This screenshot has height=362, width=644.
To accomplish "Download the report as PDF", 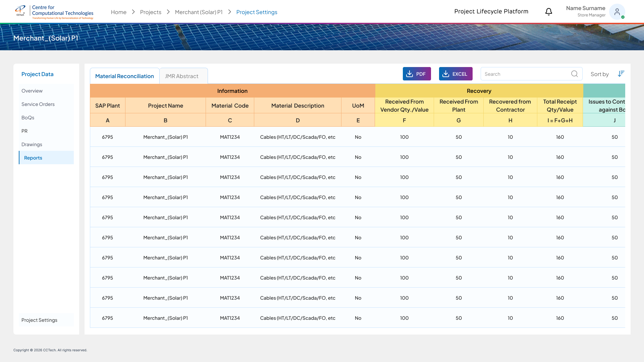I will (x=417, y=74).
